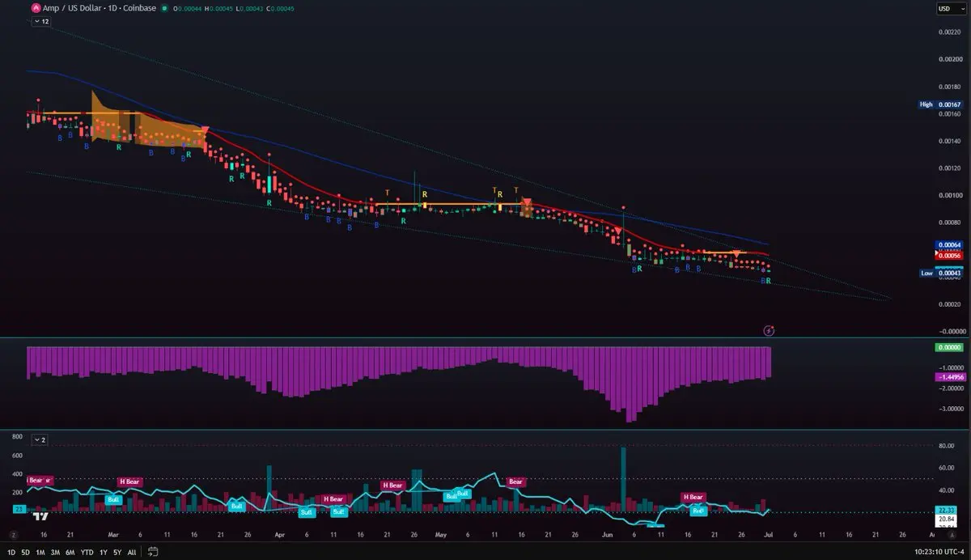This screenshot has width=971, height=560.
Task: Click the Bear label near mid May
Action: tap(516, 482)
